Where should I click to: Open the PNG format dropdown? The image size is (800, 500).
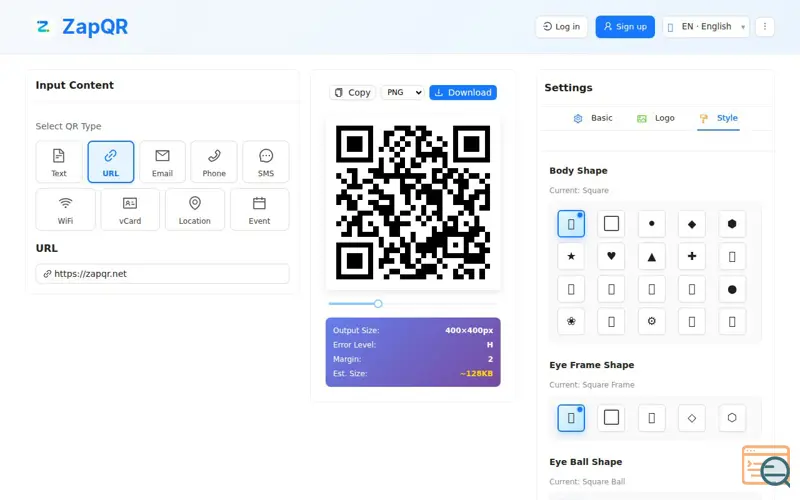403,92
